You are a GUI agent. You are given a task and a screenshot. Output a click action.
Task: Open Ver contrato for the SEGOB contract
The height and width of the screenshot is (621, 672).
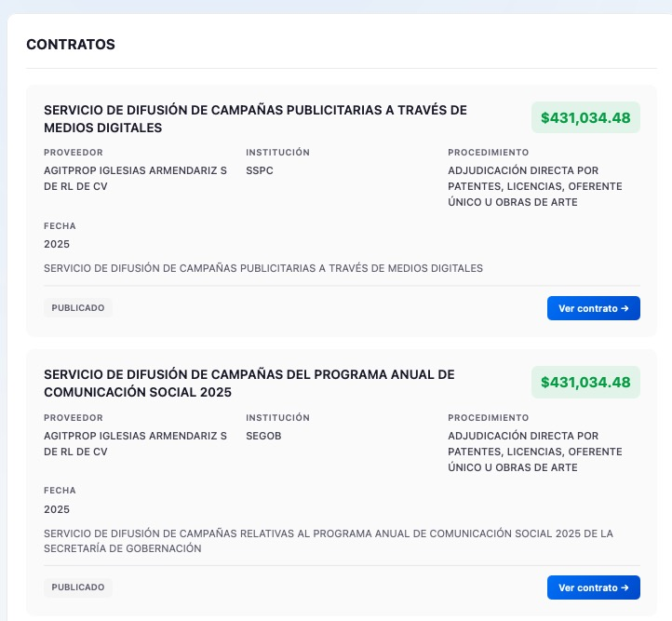click(x=593, y=587)
